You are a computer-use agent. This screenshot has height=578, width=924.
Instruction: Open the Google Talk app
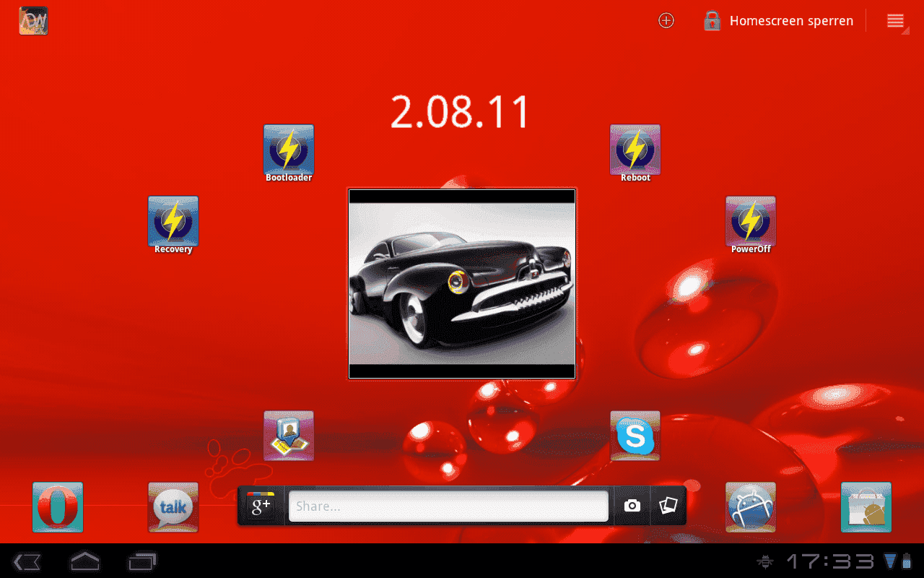click(173, 507)
